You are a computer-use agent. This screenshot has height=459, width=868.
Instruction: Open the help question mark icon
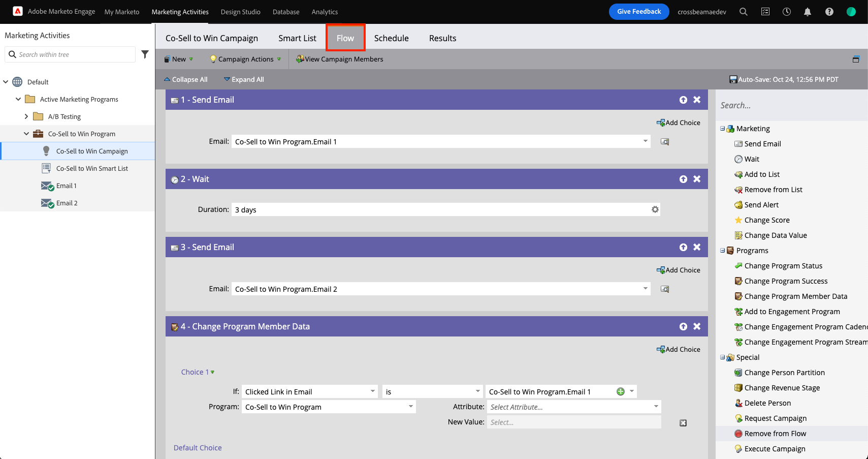[x=829, y=12]
